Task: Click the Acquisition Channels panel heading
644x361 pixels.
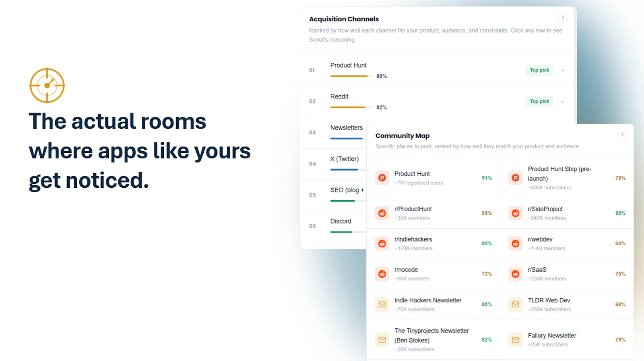Action: click(x=344, y=19)
